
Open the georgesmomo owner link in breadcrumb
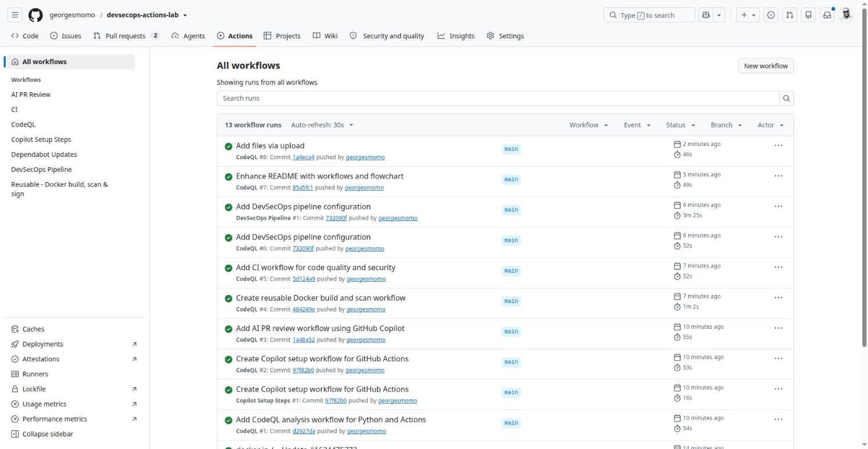(72, 15)
